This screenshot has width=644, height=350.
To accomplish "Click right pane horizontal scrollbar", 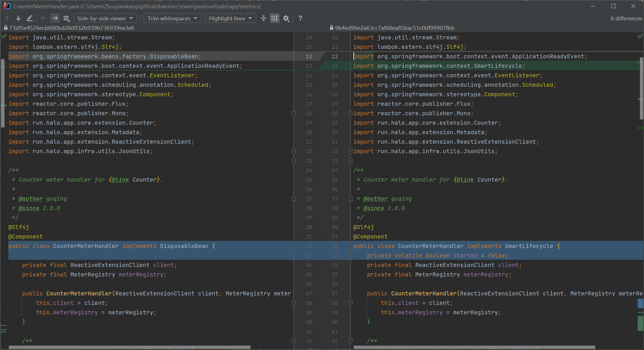I will [x=474, y=347].
